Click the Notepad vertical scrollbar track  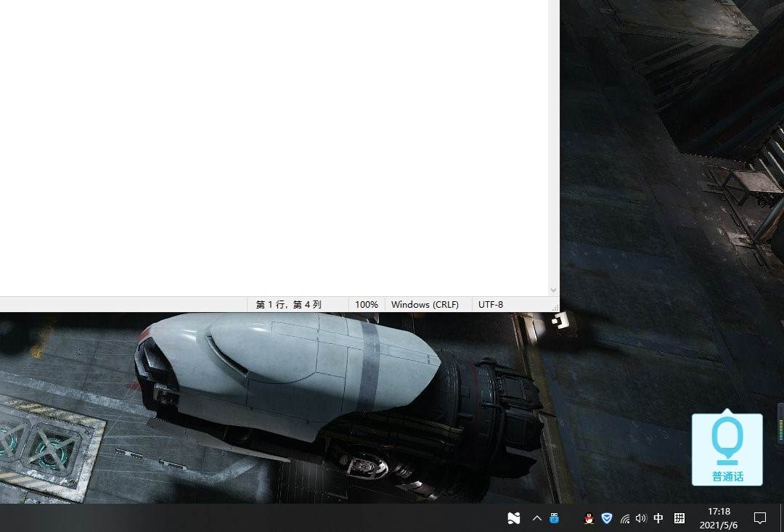pyautogui.click(x=553, y=142)
